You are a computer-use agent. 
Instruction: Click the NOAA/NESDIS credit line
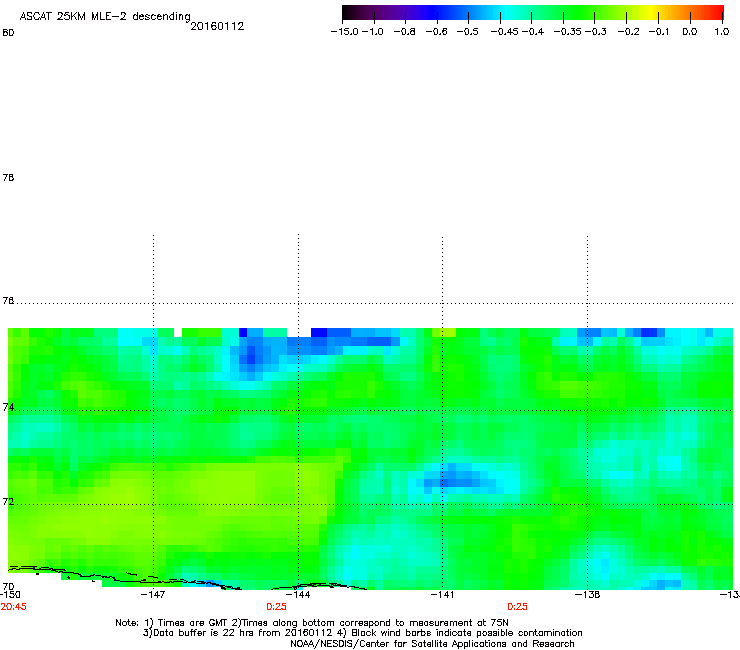click(x=432, y=644)
